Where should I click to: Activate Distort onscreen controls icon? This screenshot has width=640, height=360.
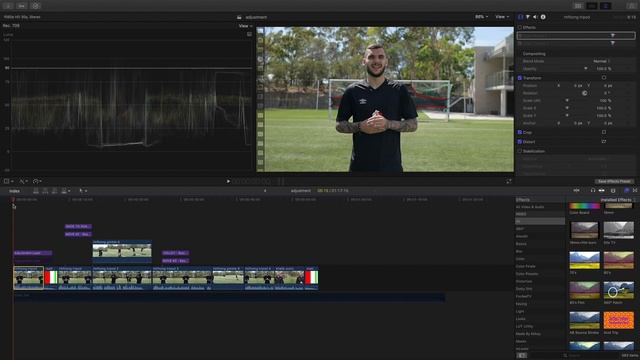tap(604, 142)
